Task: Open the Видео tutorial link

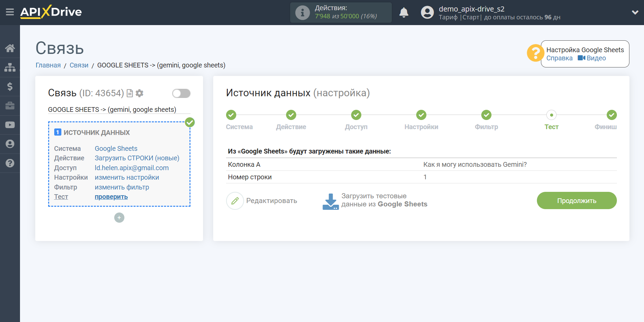Action: 592,58
